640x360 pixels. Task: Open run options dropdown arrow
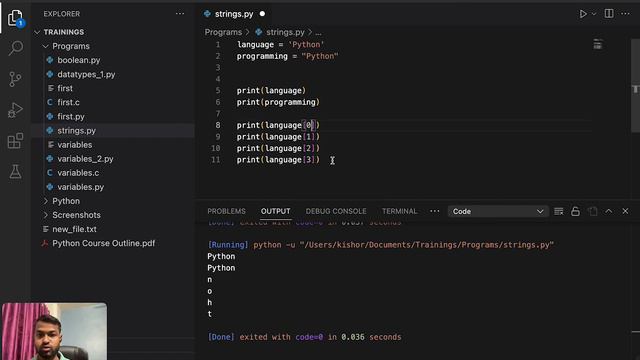click(x=594, y=14)
